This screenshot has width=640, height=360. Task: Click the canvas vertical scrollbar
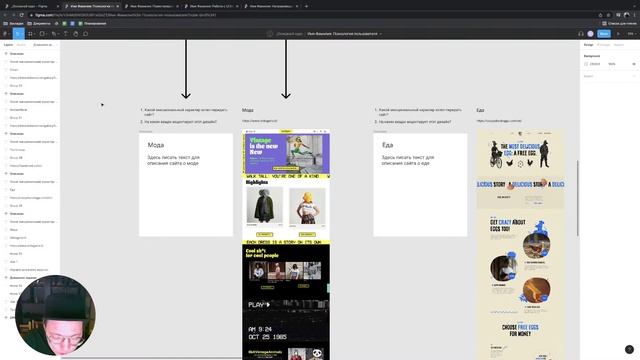point(578,198)
